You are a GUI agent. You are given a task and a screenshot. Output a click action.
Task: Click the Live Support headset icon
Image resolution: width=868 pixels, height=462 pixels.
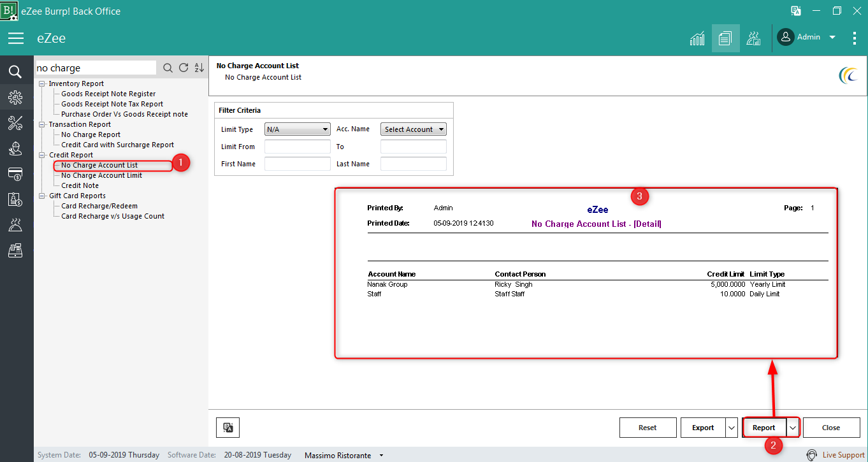pos(812,455)
